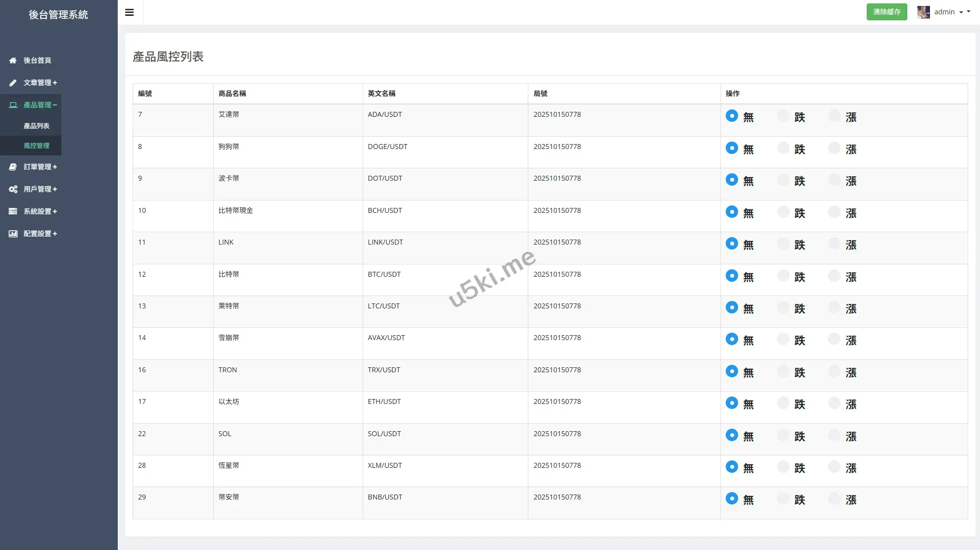Select 跌 radio for BNB/USDT row
The width and height of the screenshot is (980, 550).
tap(783, 499)
